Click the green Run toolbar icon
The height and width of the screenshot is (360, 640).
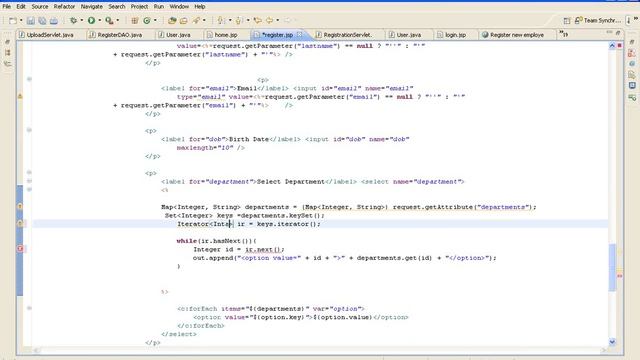coord(91,20)
